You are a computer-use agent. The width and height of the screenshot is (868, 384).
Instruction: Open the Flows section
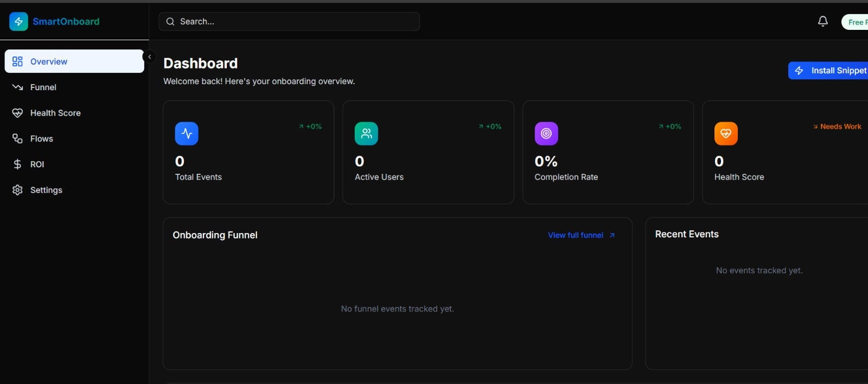[x=74, y=139]
